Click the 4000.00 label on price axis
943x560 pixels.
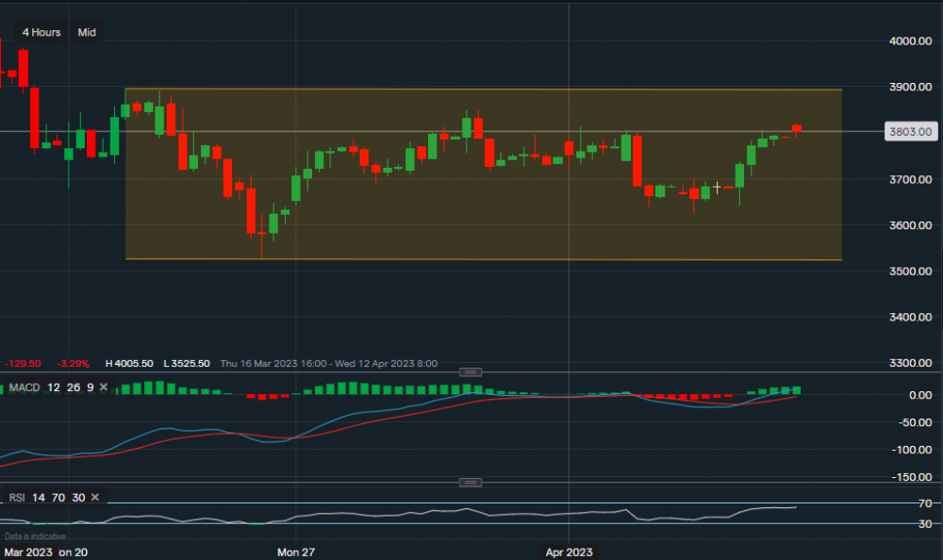click(x=911, y=41)
